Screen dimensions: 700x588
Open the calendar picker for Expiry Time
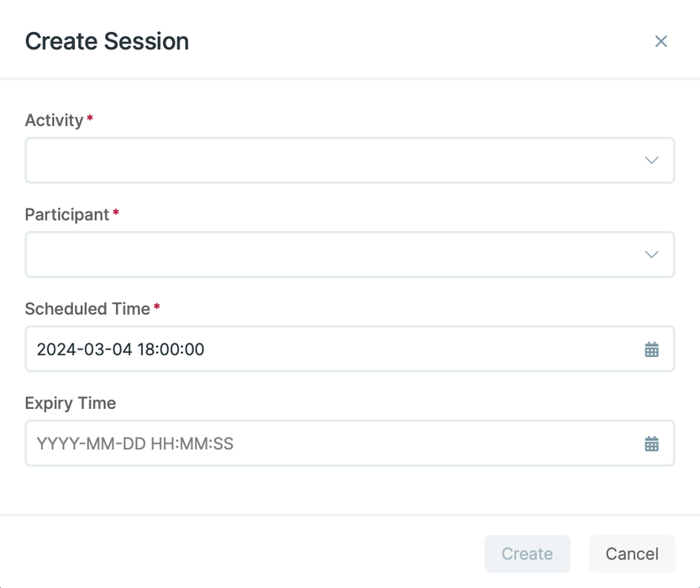tap(651, 443)
